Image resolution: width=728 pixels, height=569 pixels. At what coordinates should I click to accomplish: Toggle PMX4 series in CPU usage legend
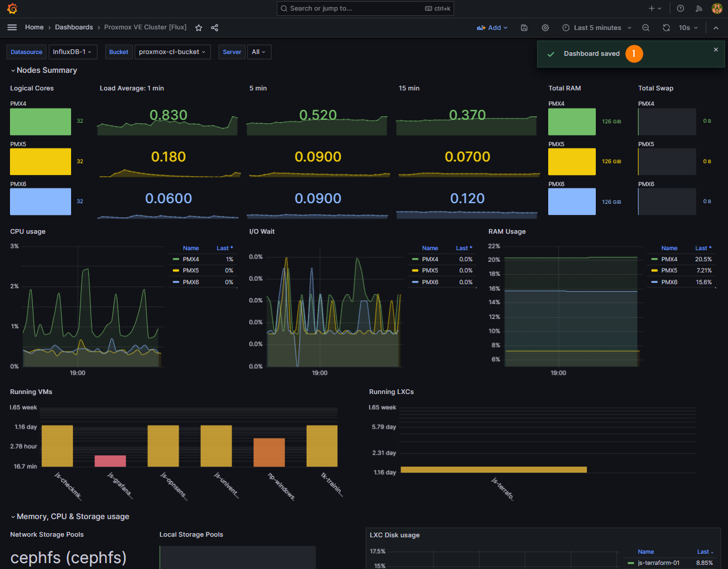190,259
